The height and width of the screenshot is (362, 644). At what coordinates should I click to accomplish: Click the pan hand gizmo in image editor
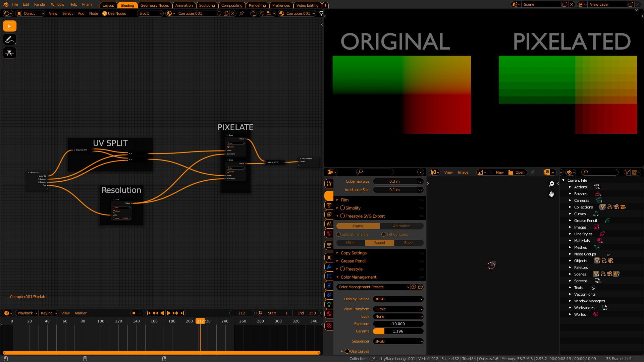(x=551, y=194)
